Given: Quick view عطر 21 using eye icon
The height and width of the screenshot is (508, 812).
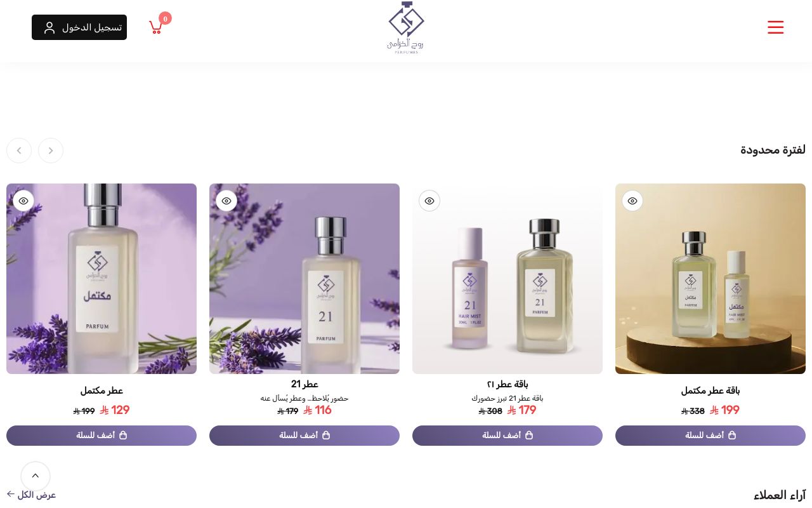Looking at the screenshot, I should 226,201.
